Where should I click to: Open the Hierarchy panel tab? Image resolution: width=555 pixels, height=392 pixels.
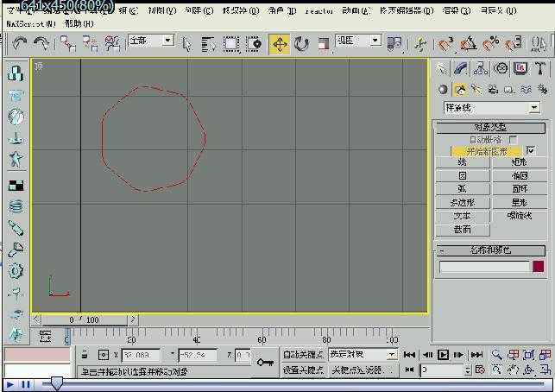point(480,68)
